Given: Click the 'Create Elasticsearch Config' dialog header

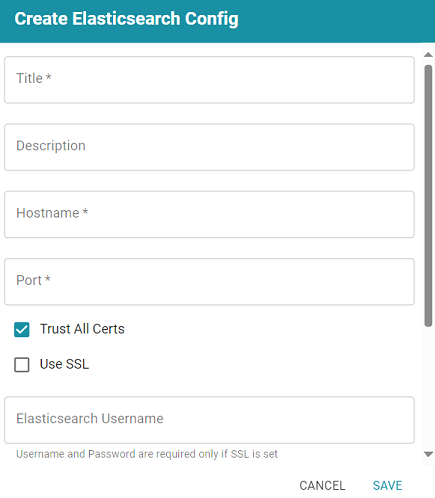Looking at the screenshot, I should [126, 19].
